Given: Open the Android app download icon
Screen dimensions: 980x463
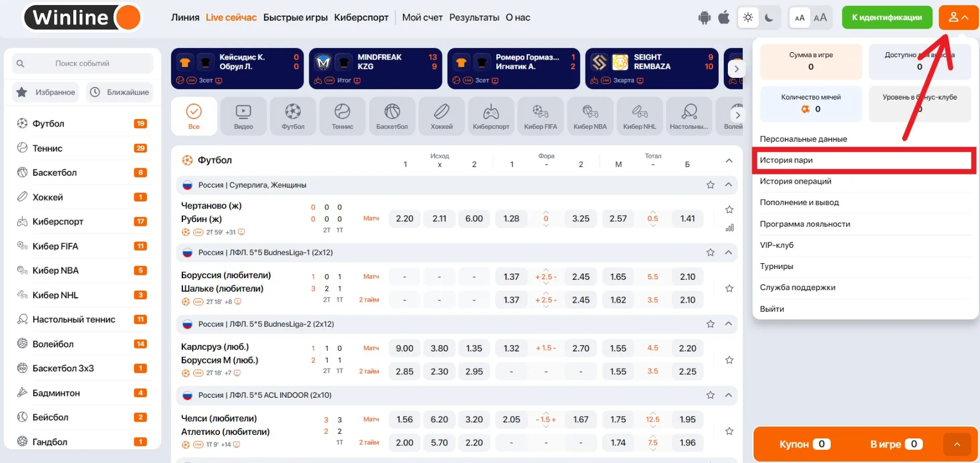Looking at the screenshot, I should tap(704, 18).
